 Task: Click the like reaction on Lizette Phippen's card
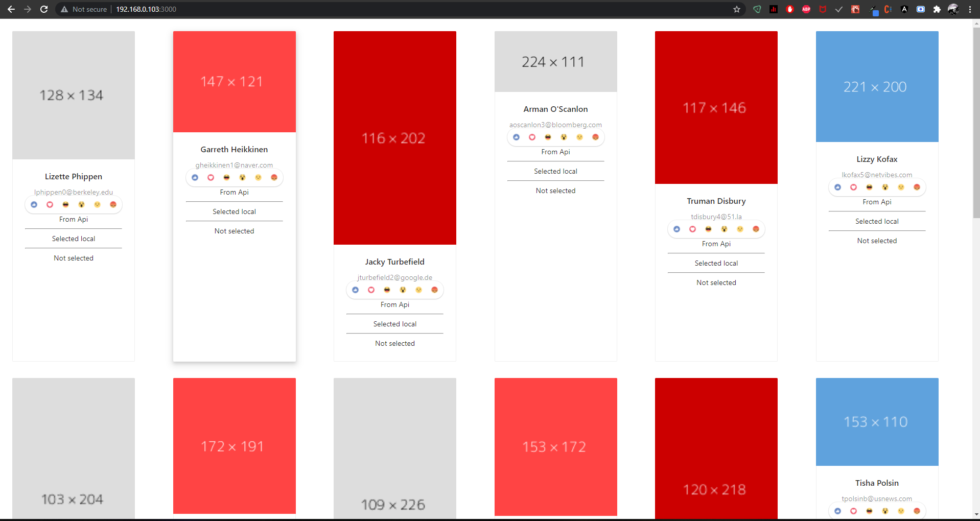click(34, 205)
